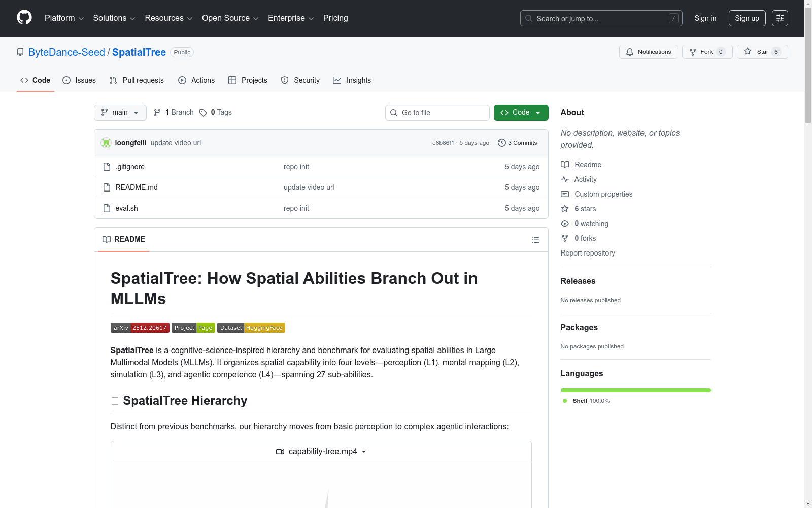
Task: Click the repository icon before ByteDance-Seed
Action: tap(20, 52)
